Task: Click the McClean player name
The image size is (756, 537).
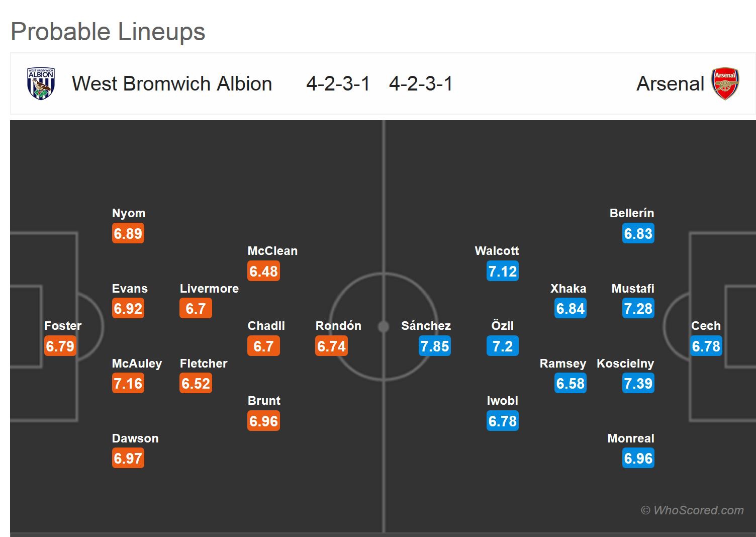Action: [x=272, y=251]
